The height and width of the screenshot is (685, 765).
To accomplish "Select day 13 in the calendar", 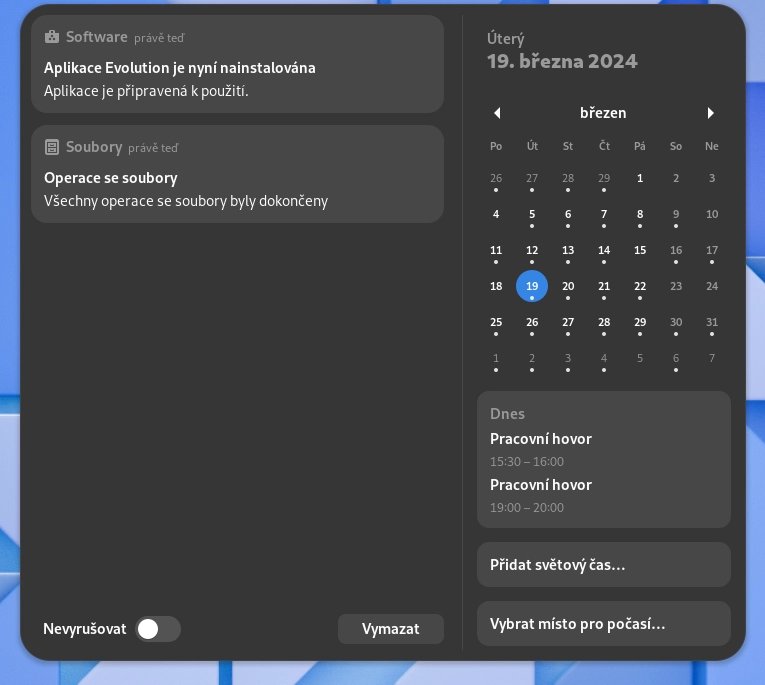I will [568, 250].
